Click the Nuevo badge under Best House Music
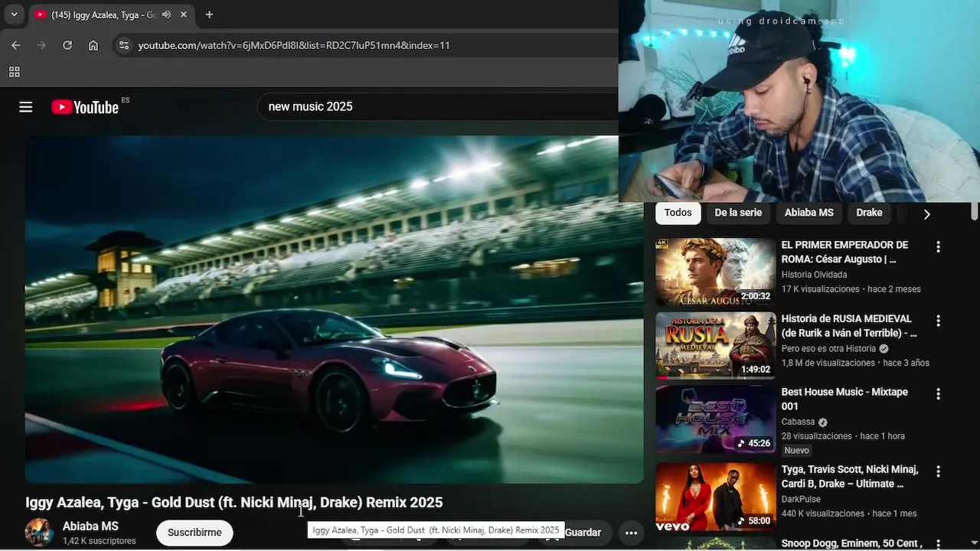Viewport: 980px width, 551px height. coord(796,451)
